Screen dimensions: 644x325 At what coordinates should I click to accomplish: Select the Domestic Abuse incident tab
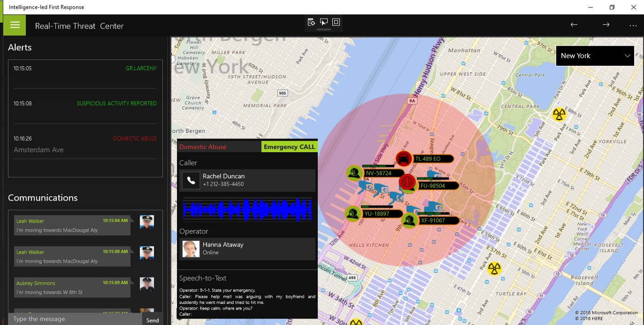coord(203,147)
